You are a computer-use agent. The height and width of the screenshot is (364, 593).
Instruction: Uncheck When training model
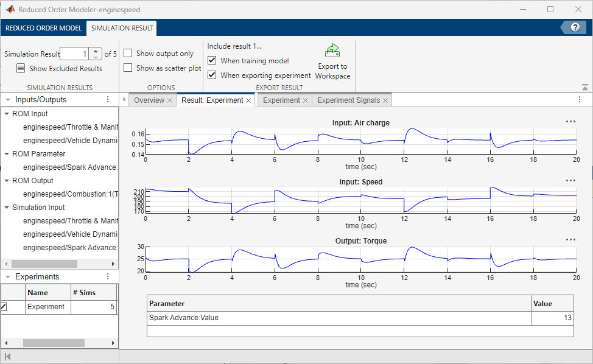point(211,60)
